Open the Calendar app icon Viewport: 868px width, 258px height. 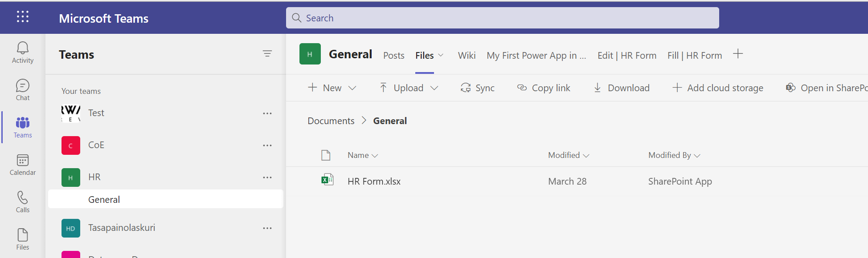[x=23, y=165]
